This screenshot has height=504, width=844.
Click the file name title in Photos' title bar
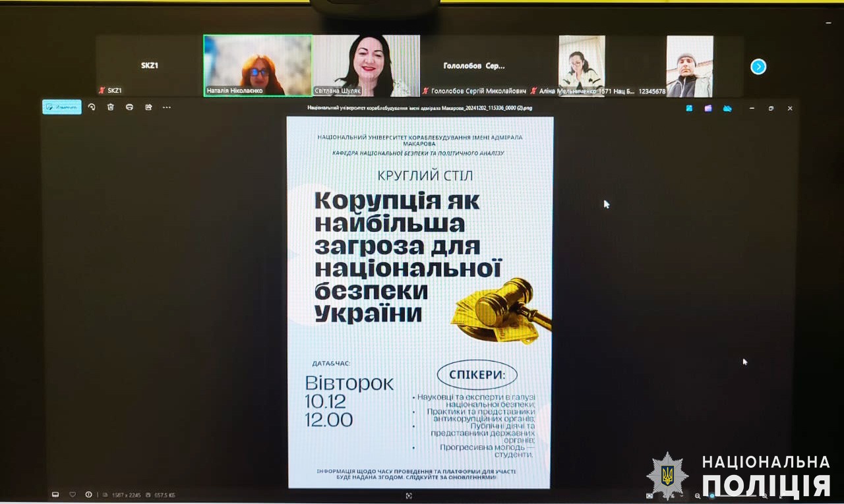click(x=419, y=107)
